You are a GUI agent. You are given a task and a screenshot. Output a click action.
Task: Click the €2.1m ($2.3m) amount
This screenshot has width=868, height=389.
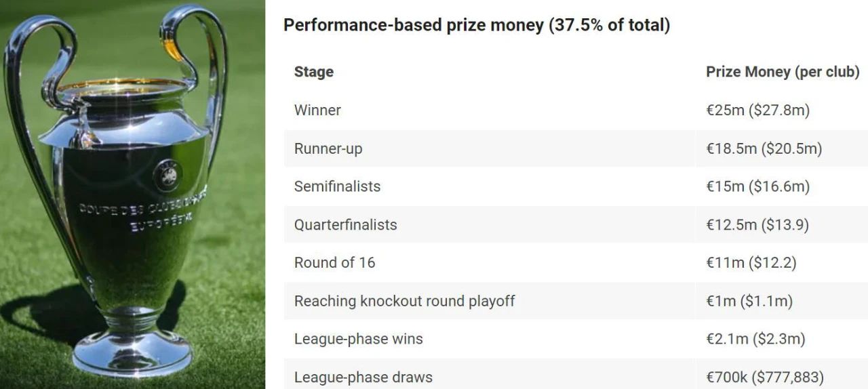755,340
